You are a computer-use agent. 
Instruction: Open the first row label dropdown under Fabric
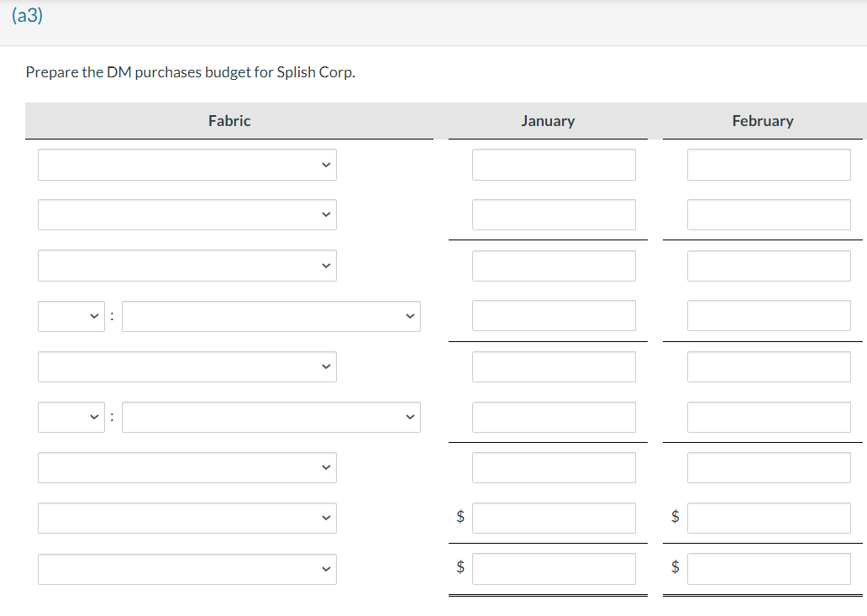[187, 165]
